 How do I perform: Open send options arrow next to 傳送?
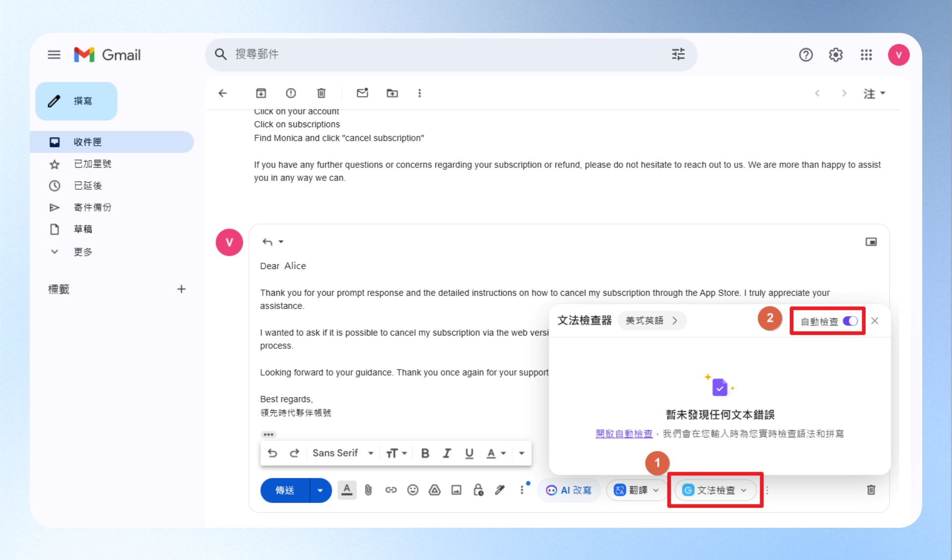click(320, 490)
